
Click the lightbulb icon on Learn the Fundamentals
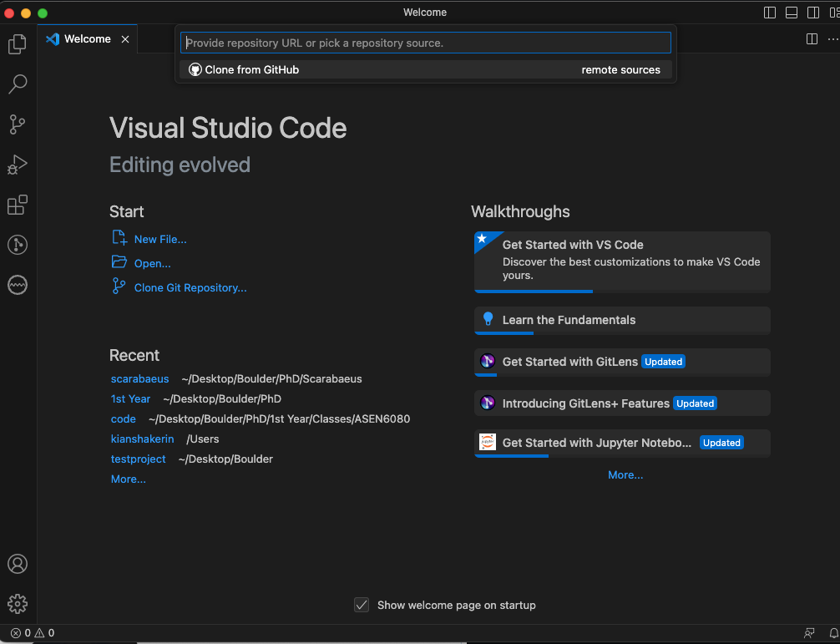click(488, 319)
